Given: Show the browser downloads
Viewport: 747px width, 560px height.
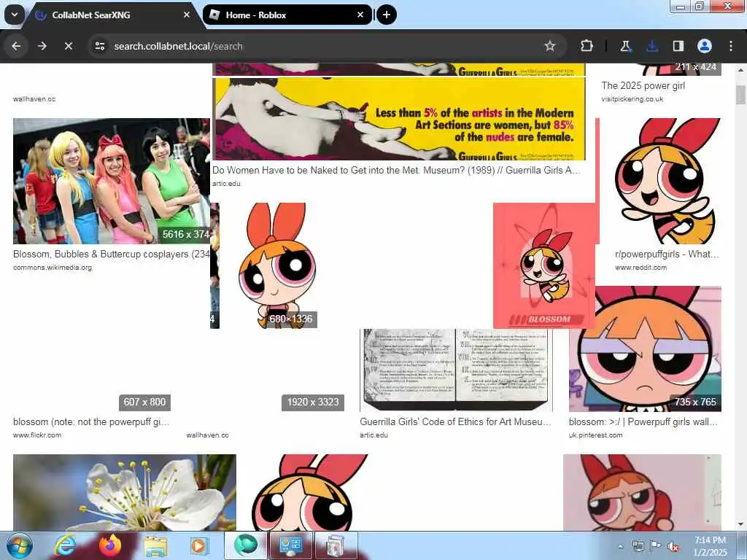Looking at the screenshot, I should (x=651, y=46).
